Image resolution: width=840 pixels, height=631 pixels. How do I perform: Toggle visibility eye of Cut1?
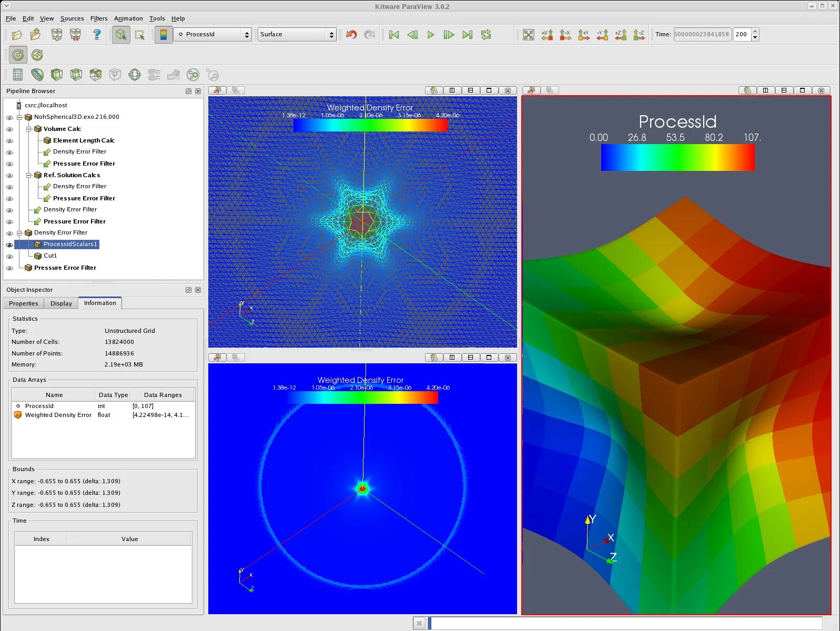click(9, 256)
